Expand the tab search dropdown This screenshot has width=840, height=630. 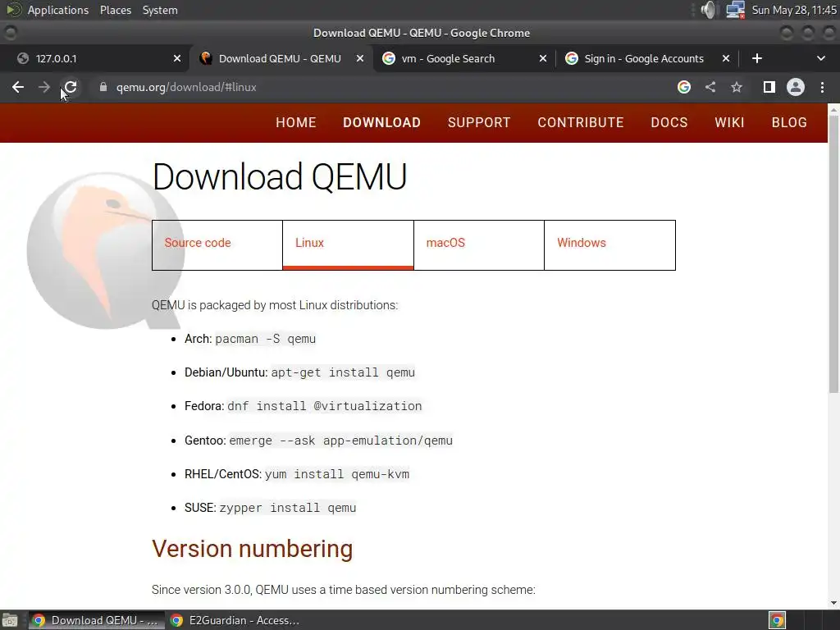tap(820, 58)
